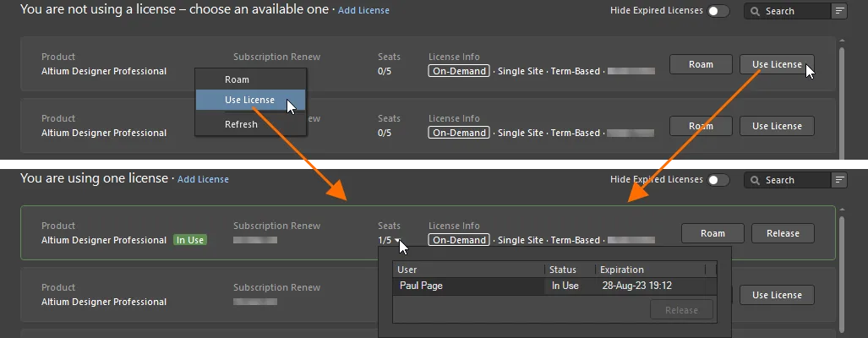
Task: Expand the 1/5 seats dropdown arrow
Action: coord(397,241)
